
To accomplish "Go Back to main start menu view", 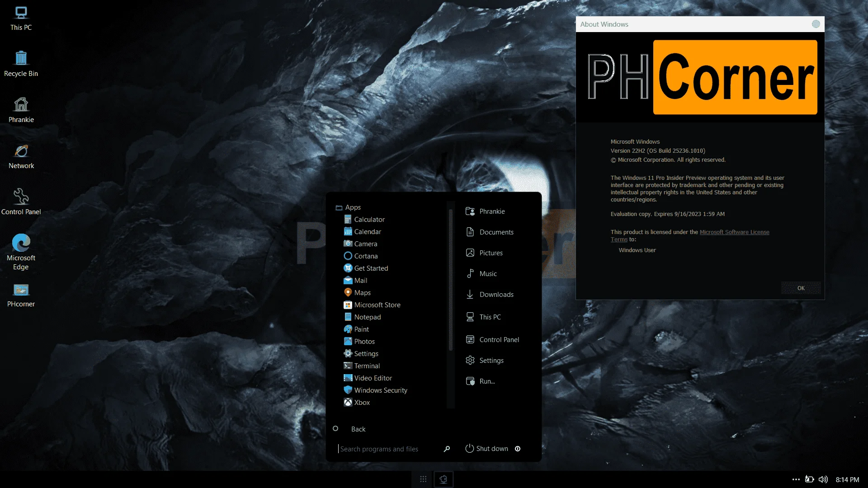I will [x=349, y=429].
